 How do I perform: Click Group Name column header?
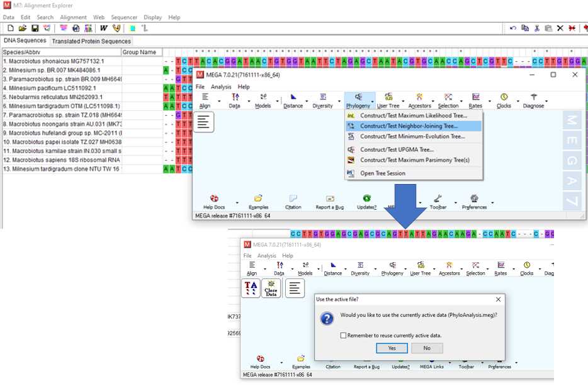142,52
